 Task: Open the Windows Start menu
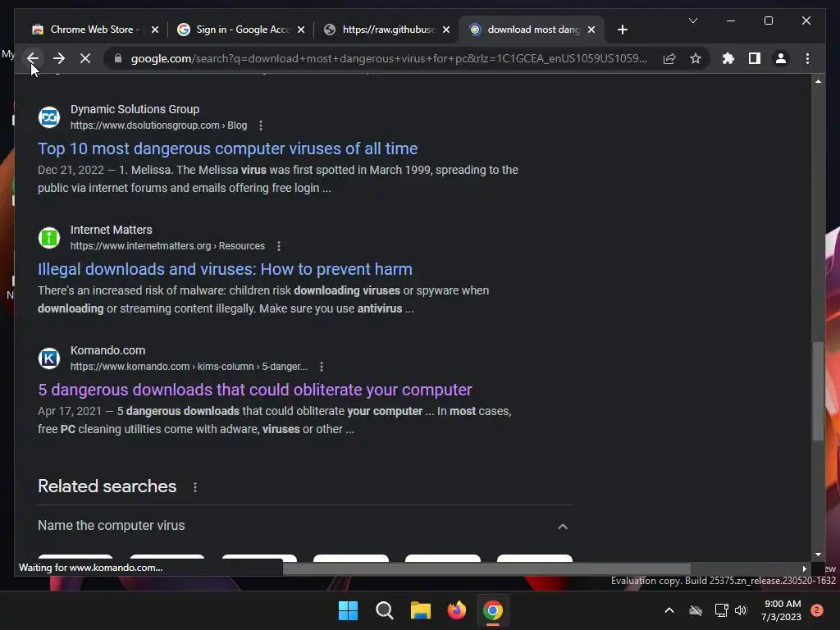[x=348, y=610]
